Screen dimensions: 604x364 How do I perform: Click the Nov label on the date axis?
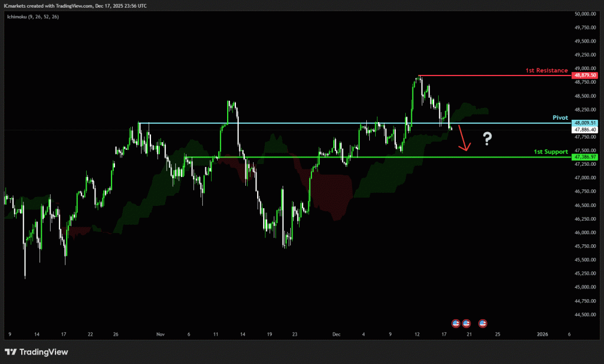click(160, 334)
